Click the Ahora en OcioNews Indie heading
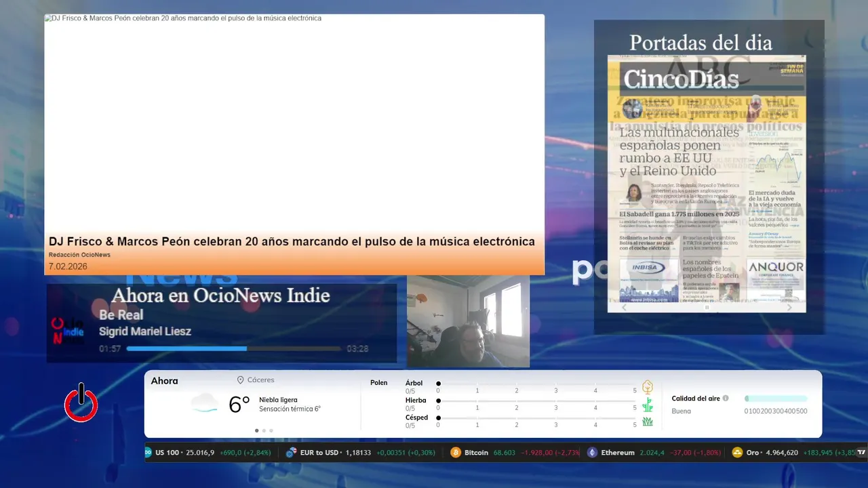The height and width of the screenshot is (488, 868). [221, 296]
